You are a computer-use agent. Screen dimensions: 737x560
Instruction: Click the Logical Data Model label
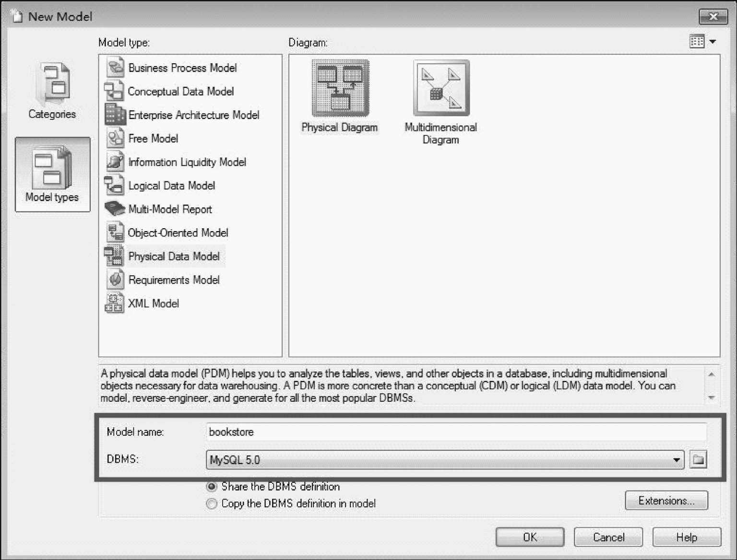coord(172,186)
